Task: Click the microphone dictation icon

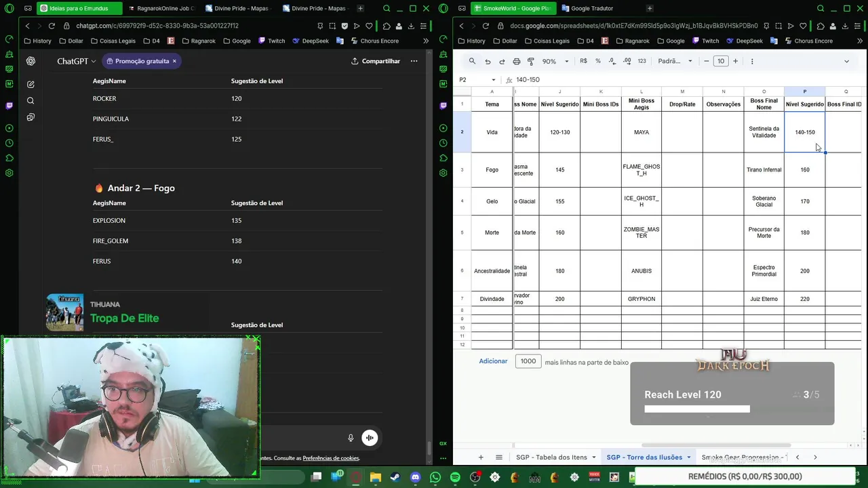Action: click(351, 438)
